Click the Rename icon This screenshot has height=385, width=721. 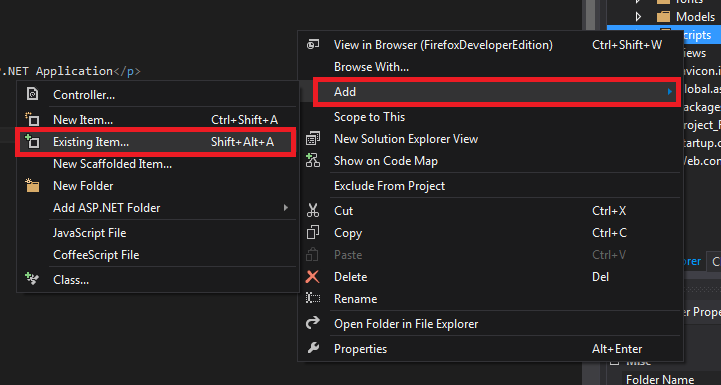313,299
